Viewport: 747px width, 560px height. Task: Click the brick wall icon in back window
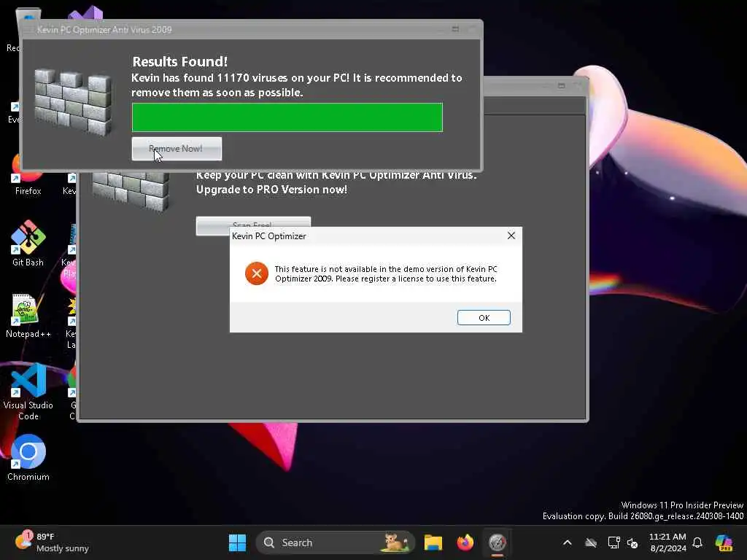coord(131,192)
